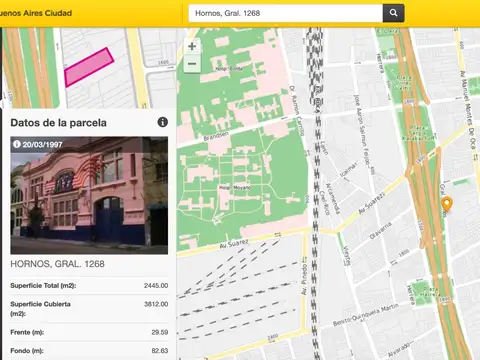The width and height of the screenshot is (480, 360).
Task: Zoom out the map with minus button
Action: point(192,63)
